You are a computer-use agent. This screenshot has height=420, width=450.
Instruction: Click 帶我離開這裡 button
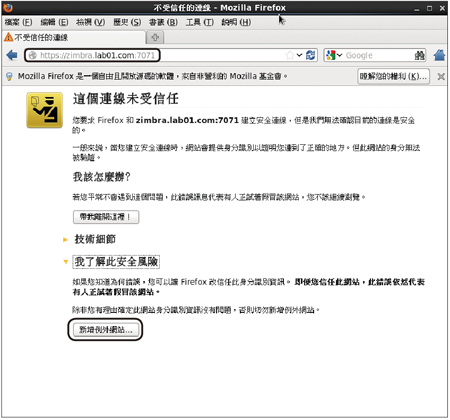click(x=106, y=217)
